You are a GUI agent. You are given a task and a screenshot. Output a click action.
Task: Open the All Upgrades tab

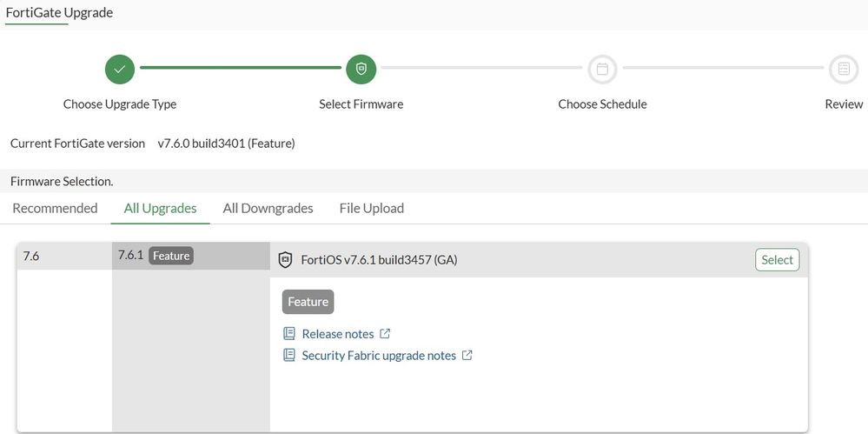[160, 209]
